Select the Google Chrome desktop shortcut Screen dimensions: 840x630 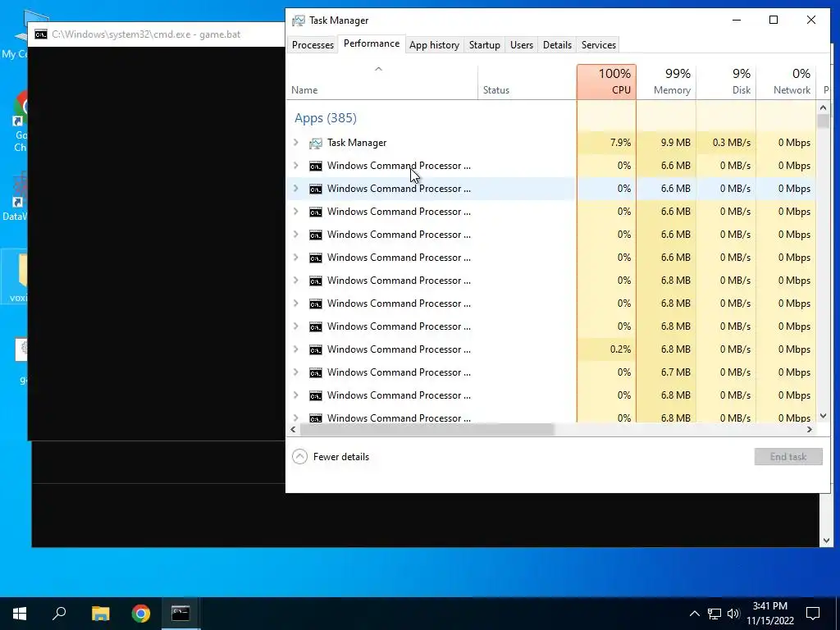[x=20, y=121]
